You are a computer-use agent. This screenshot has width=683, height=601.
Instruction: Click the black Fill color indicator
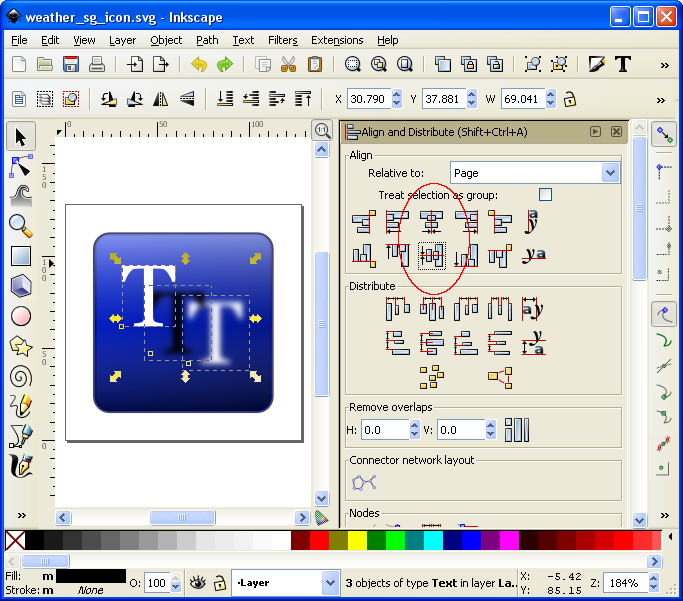[91, 576]
